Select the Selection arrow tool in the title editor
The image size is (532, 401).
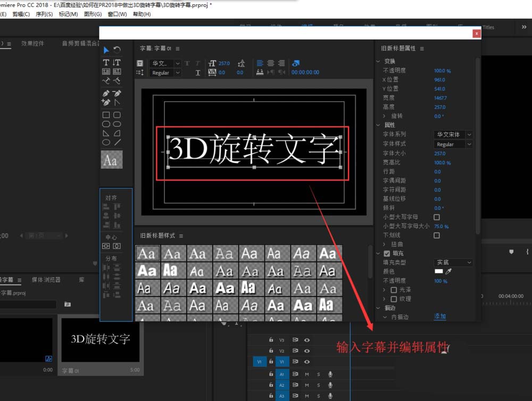click(x=106, y=51)
